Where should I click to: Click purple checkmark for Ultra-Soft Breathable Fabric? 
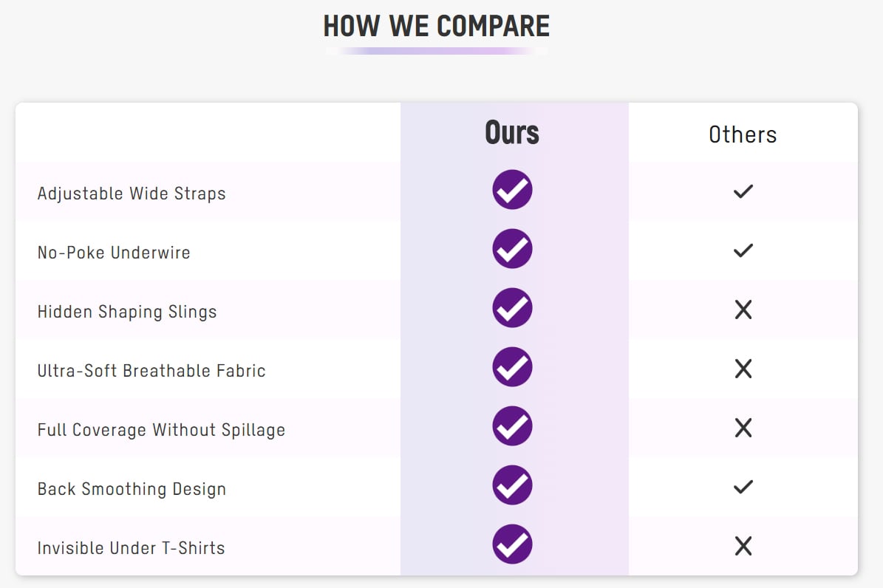[512, 367]
